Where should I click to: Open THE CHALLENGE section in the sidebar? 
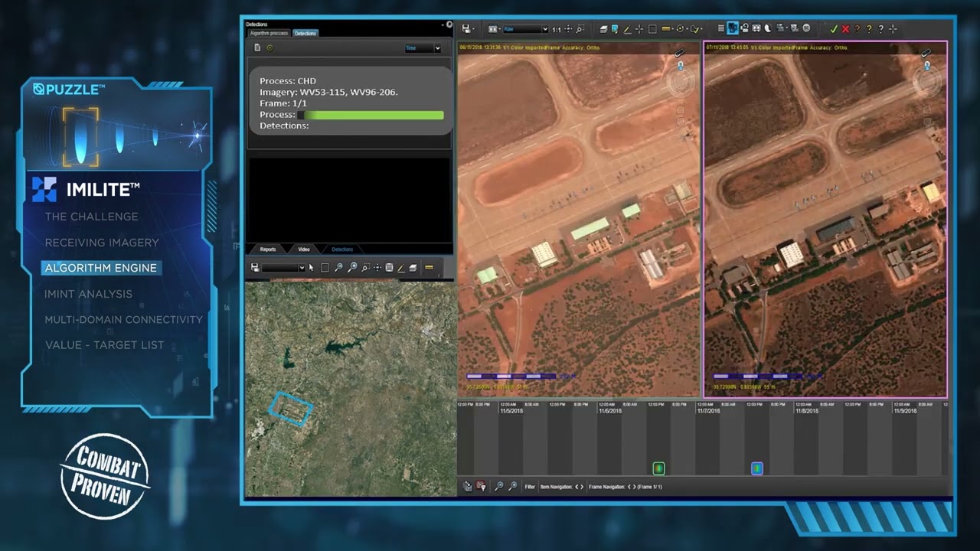click(92, 217)
